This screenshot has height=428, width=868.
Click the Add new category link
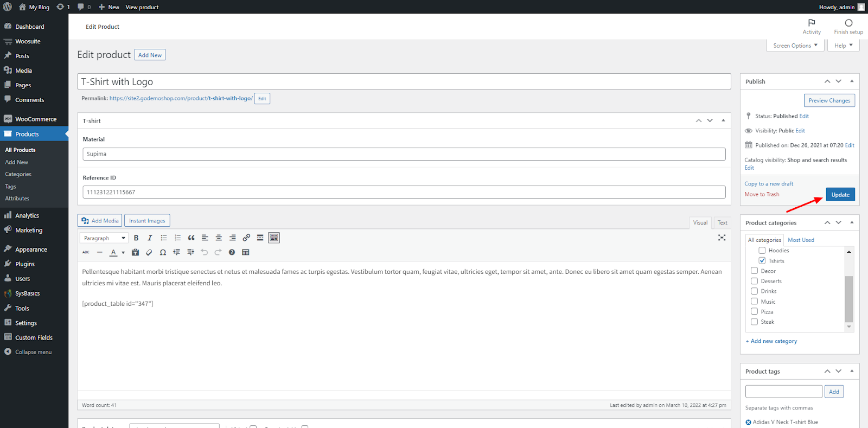771,341
